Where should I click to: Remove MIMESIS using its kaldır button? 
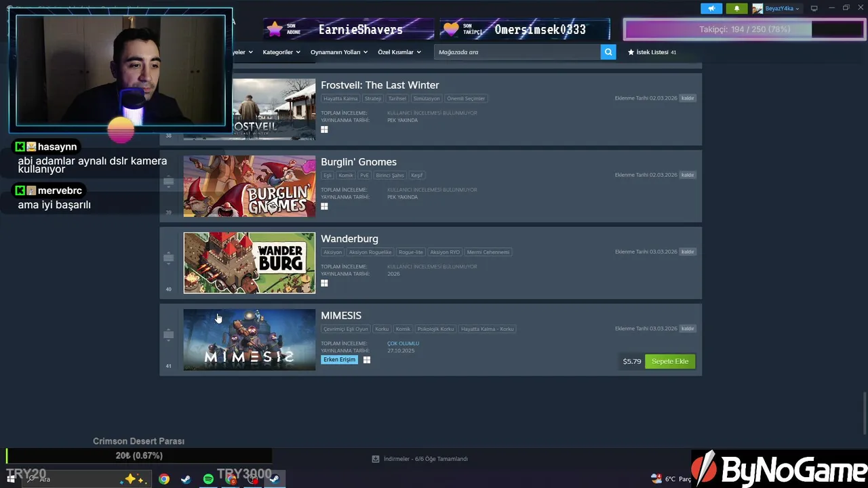688,329
